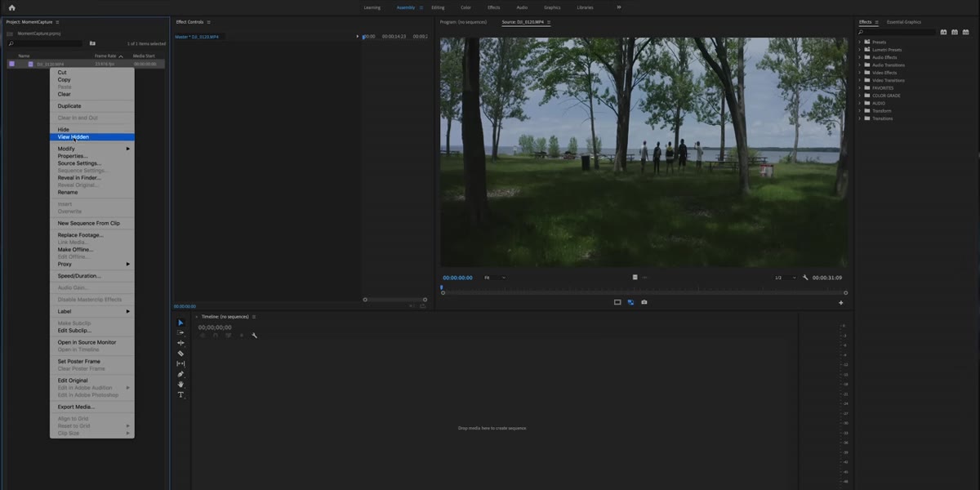Open the Project panel menu icon

point(57,22)
